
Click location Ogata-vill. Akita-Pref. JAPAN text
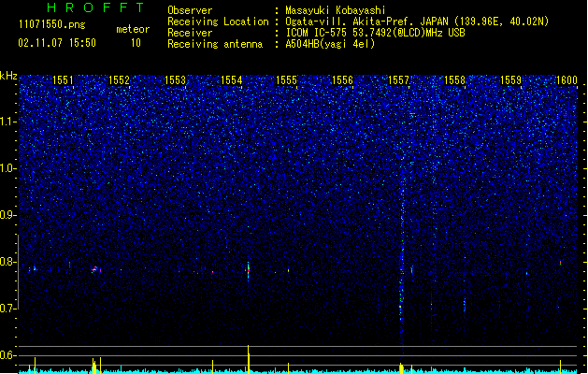(417, 22)
